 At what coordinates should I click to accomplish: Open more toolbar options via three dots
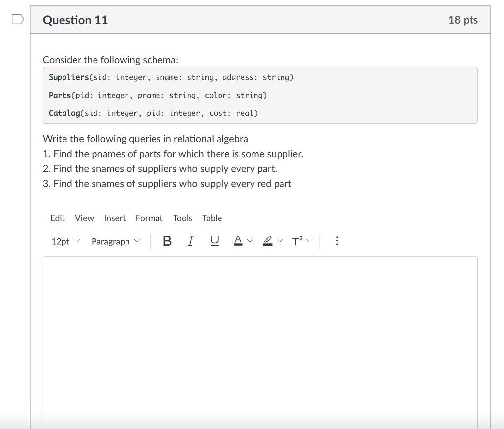[337, 241]
